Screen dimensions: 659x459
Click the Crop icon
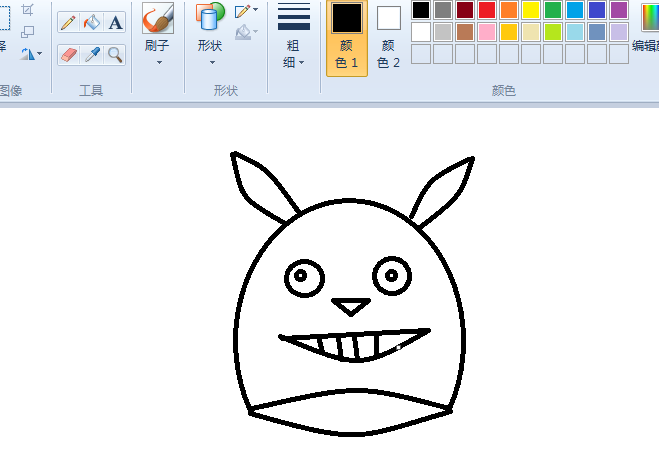click(28, 10)
